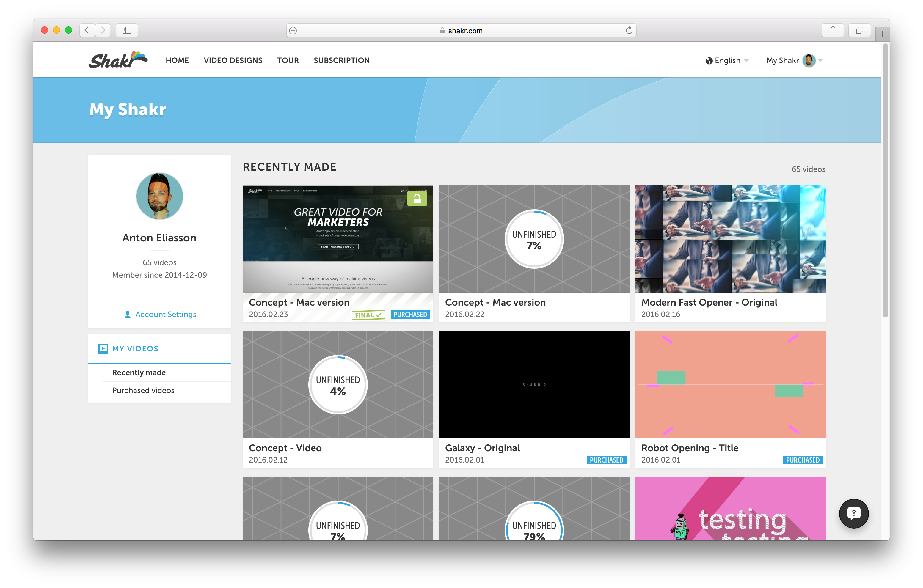Open the My Shakr account dropdown
The image size is (923, 588).
coord(782,61)
